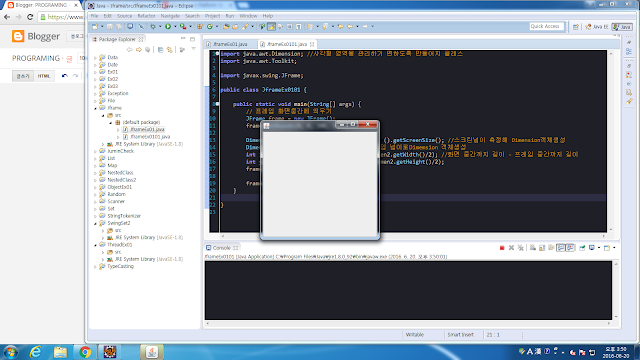Click Remove Launch gray X in Console
The image size is (640, 360).
[x=511, y=248]
